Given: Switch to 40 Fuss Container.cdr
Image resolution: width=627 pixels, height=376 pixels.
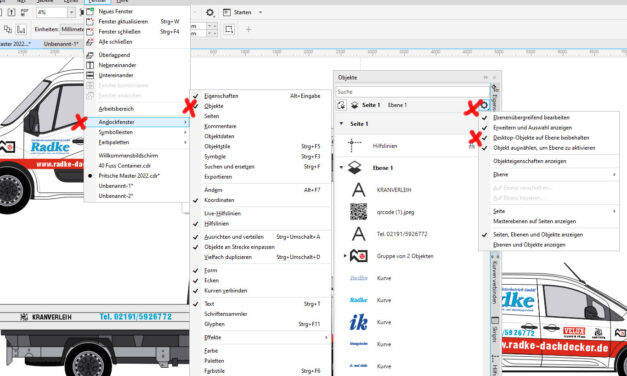Looking at the screenshot, I should [125, 166].
